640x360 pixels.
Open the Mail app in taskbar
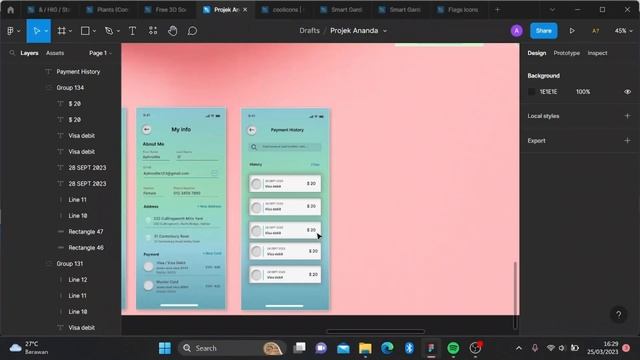(343, 348)
